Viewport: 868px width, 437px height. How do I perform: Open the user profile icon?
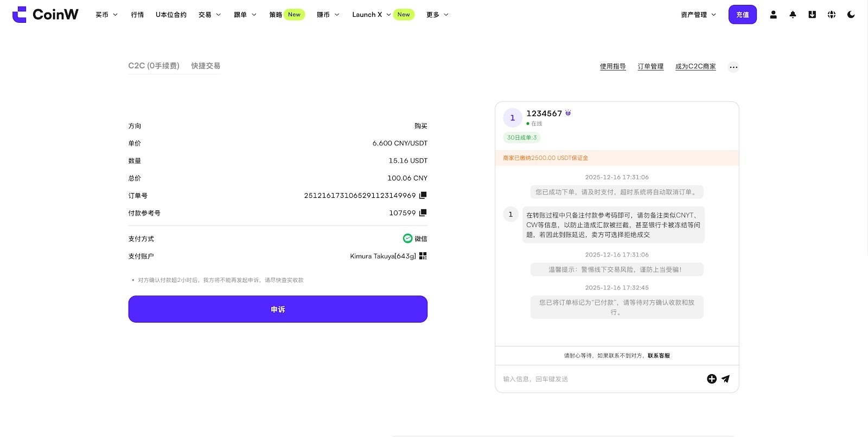coord(773,15)
